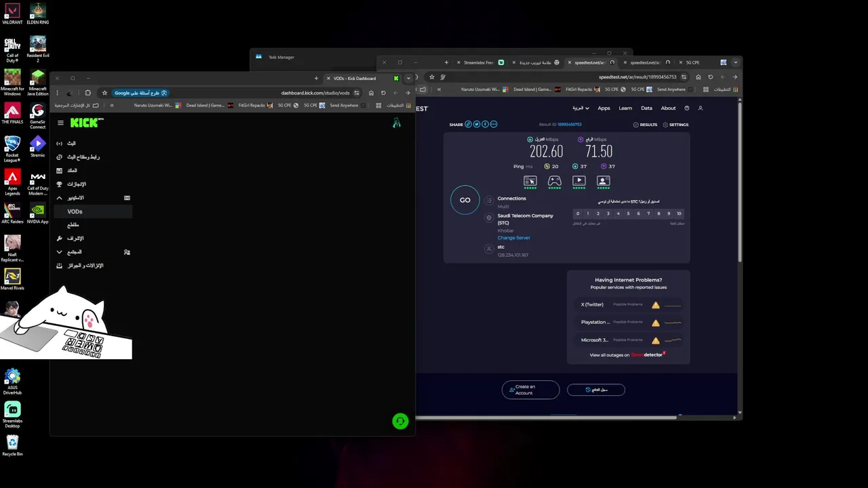The width and height of the screenshot is (868, 488).
Task: Click the Connections mode icon
Action: pyautogui.click(x=489, y=200)
